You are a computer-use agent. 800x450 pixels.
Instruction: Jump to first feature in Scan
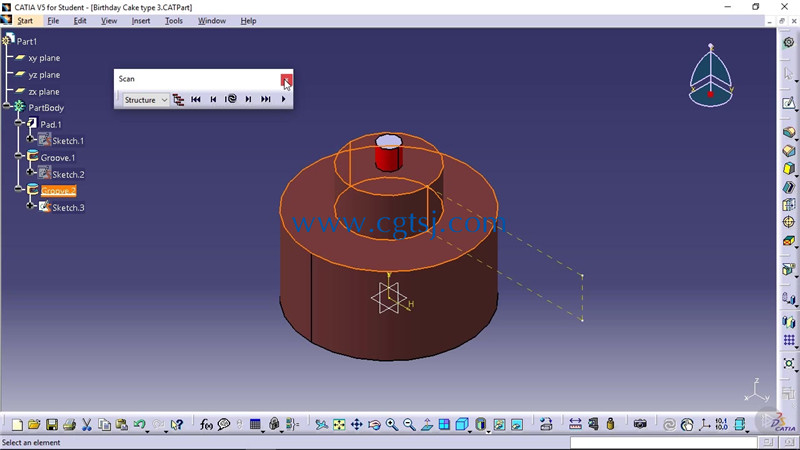pyautogui.click(x=196, y=99)
